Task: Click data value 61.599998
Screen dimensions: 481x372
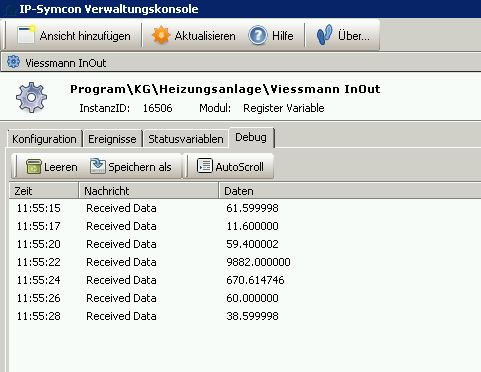Action: [252, 208]
